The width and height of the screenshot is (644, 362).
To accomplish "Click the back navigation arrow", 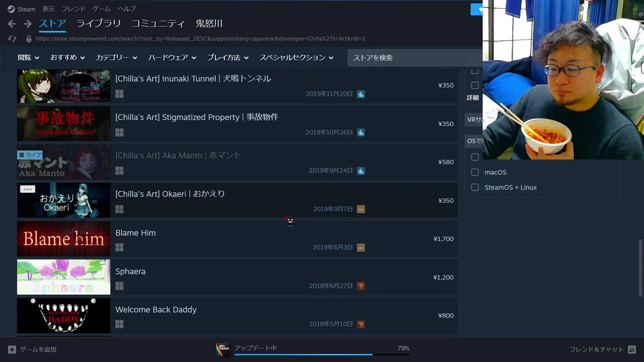I will point(12,24).
